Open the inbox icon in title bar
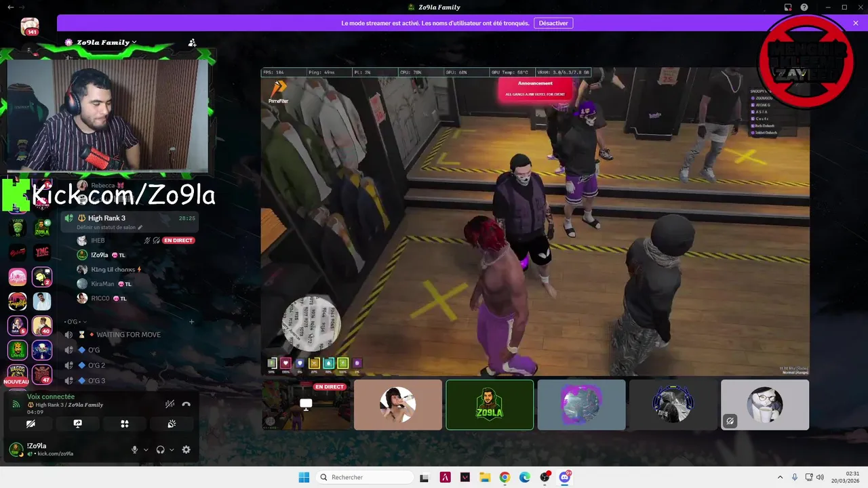Image resolution: width=868 pixels, height=488 pixels. [x=787, y=7]
